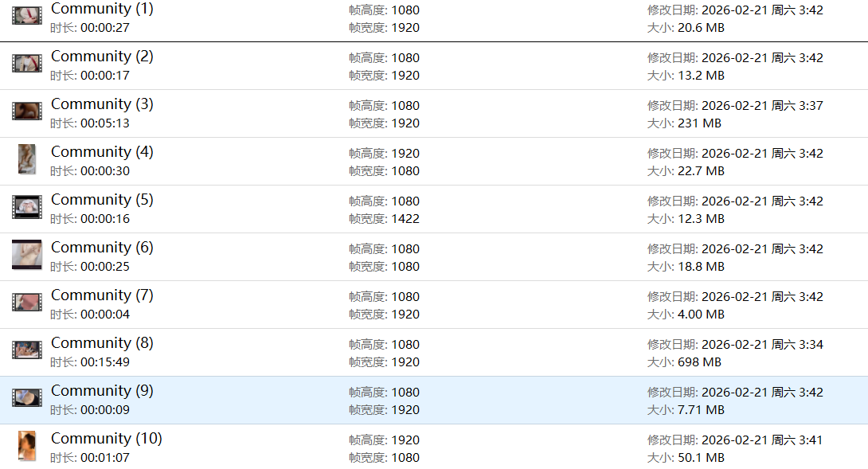The image size is (868, 469).
Task: Click the Community (1) video thumbnail icon
Action: point(27,16)
